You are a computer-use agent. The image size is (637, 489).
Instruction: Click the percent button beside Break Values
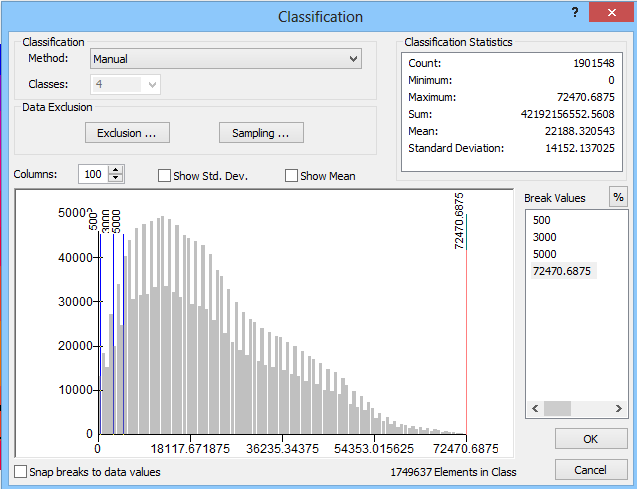coord(618,197)
